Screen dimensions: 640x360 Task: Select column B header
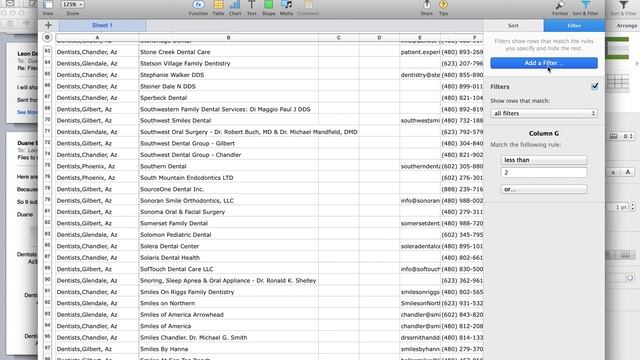pos(228,38)
